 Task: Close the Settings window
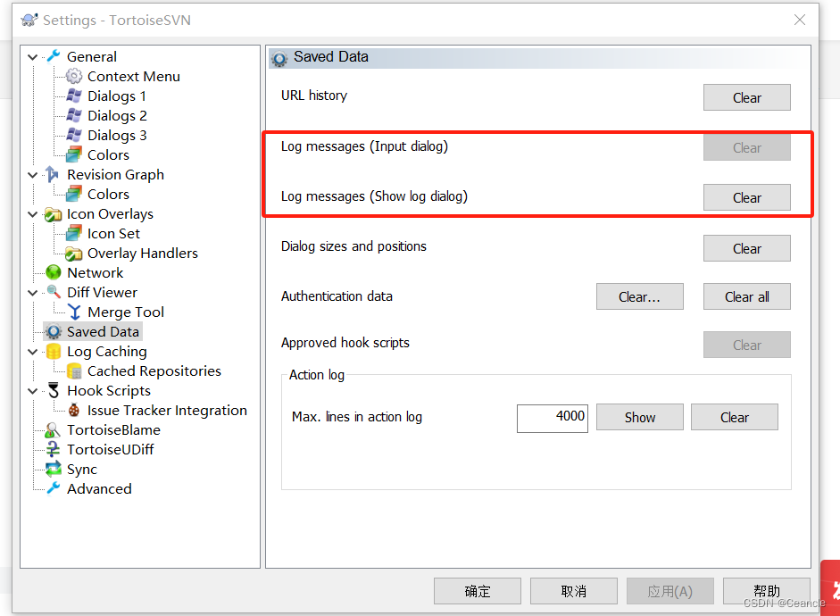tap(799, 20)
